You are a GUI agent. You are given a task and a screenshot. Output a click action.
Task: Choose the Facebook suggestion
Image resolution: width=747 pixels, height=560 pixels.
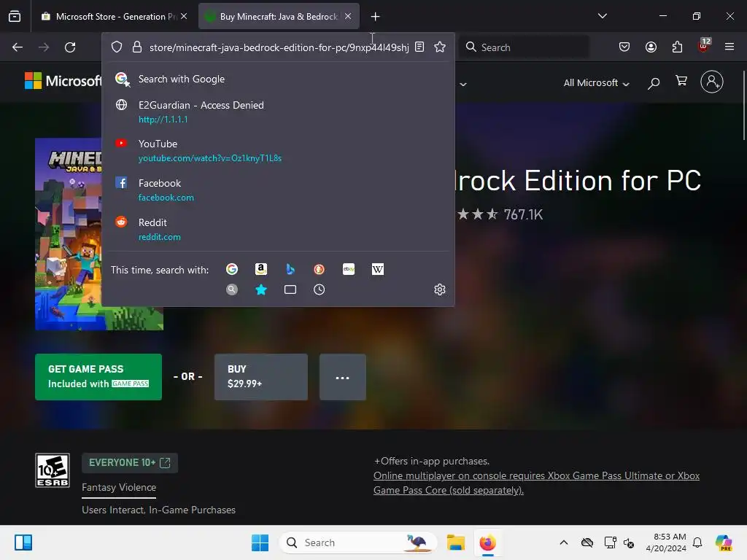point(278,190)
